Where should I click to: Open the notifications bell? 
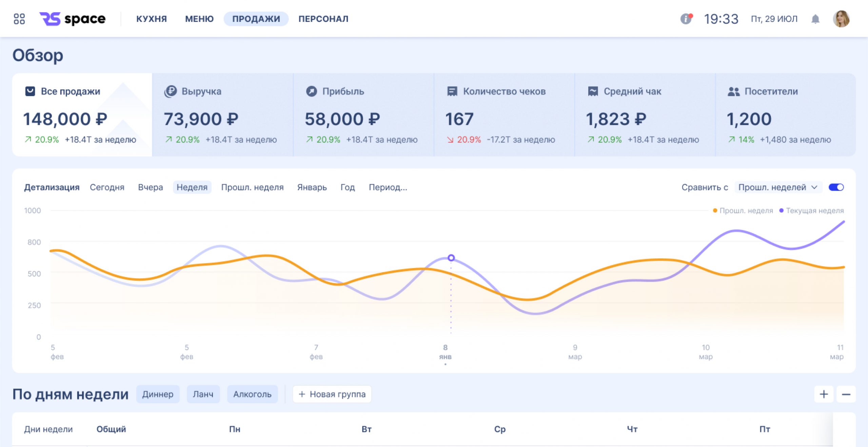pos(815,19)
